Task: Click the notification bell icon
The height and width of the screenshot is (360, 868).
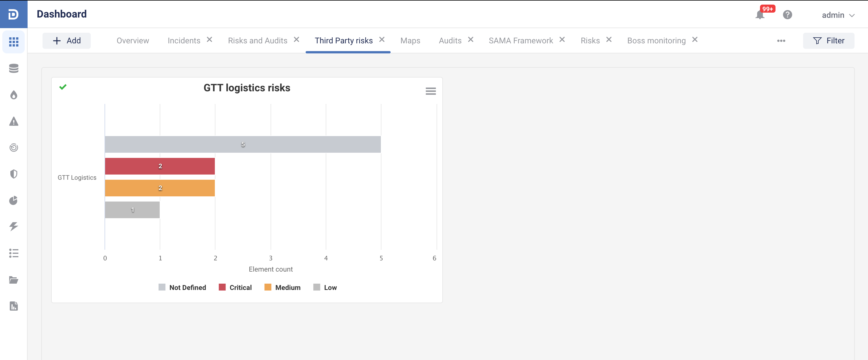Action: point(759,15)
